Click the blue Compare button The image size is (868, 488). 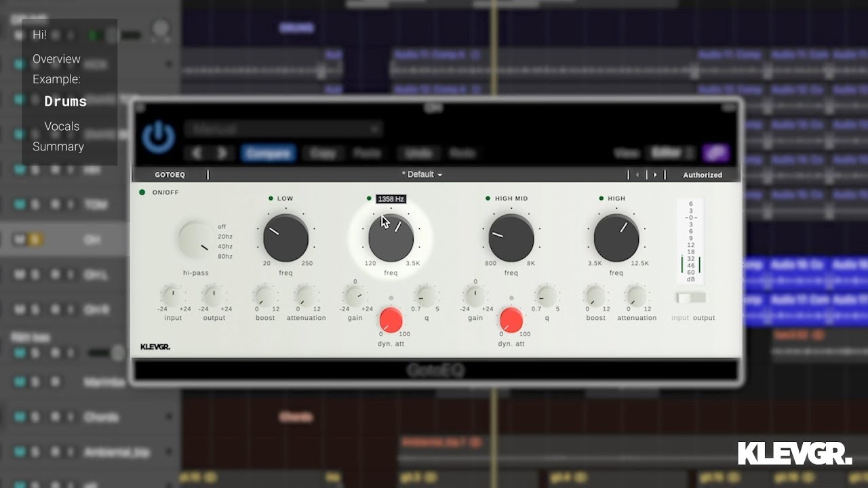click(x=269, y=153)
